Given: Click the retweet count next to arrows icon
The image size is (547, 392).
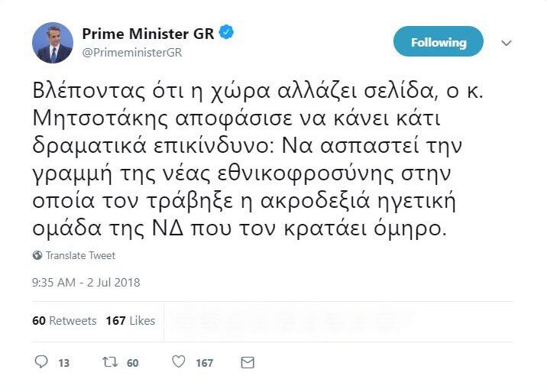Looking at the screenshot, I should 133,363.
